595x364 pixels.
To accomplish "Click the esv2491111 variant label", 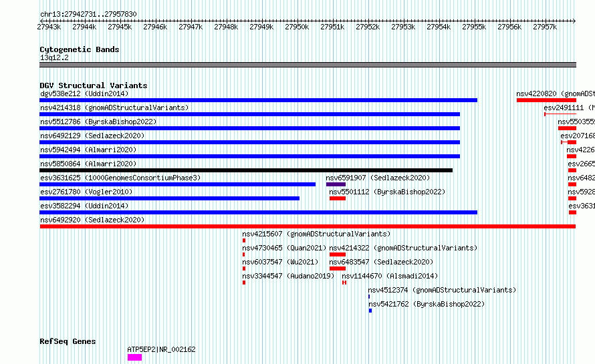I will click(x=569, y=108).
